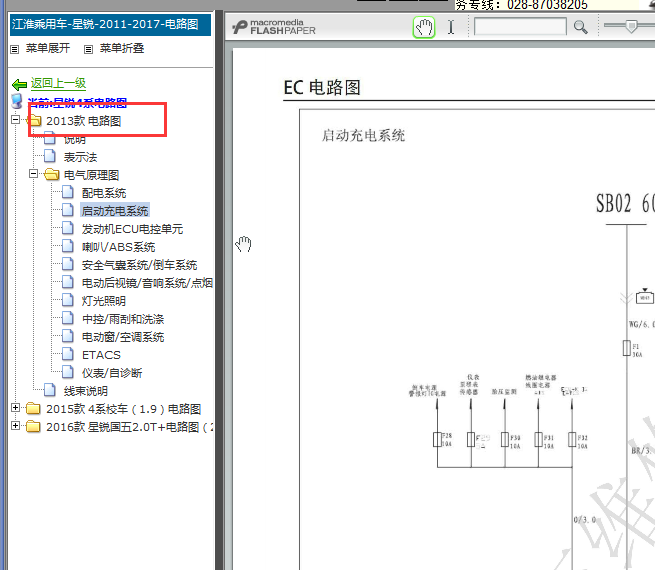
Task: Open the 中控/雨刮和洗涤 page
Action: point(123,319)
